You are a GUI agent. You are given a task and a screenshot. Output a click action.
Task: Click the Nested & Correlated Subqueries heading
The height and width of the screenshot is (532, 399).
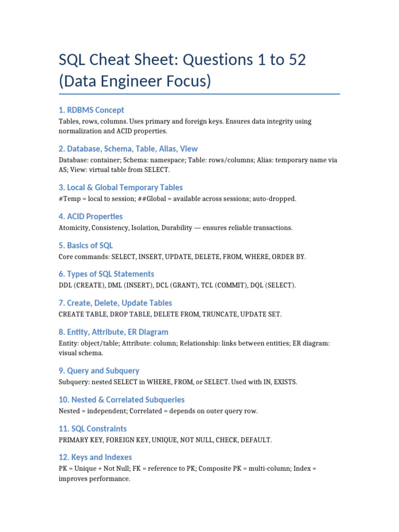[x=122, y=400]
